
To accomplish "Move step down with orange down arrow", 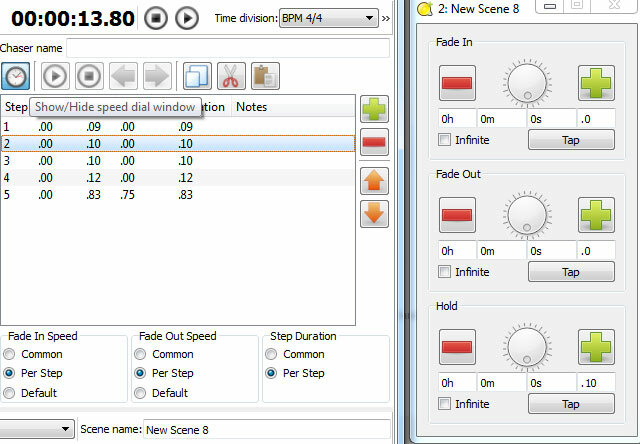I will point(374,214).
